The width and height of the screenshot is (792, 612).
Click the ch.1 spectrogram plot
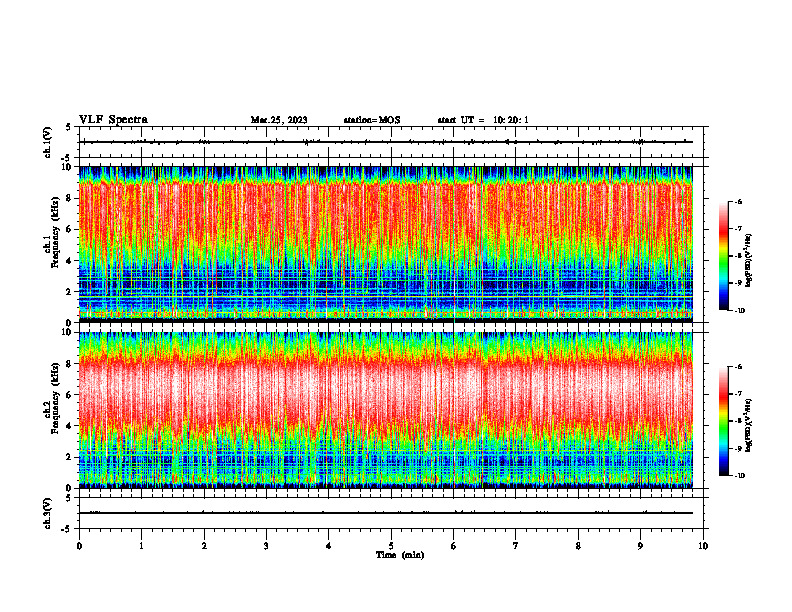coord(385,244)
